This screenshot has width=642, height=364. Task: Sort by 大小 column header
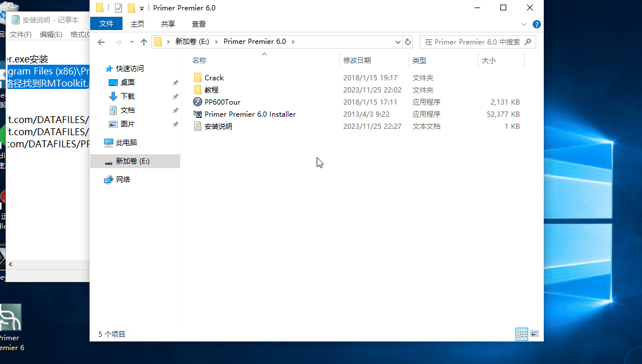point(488,61)
